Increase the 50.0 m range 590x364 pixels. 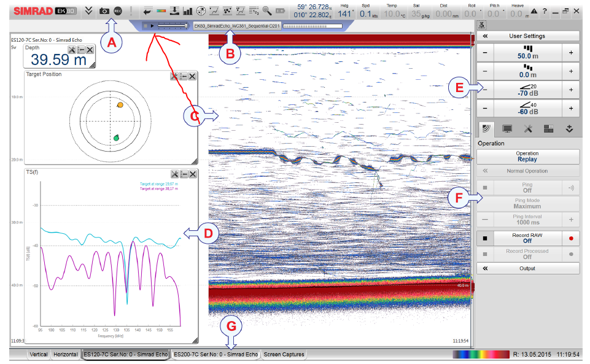point(571,53)
